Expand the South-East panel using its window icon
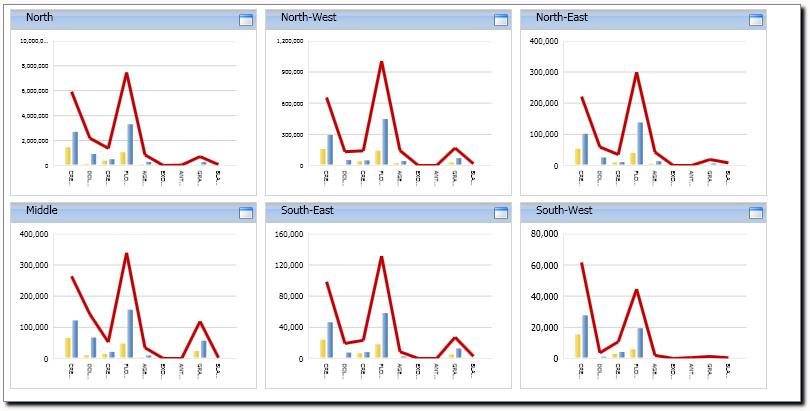Image resolution: width=810 pixels, height=411 pixels. point(501,213)
